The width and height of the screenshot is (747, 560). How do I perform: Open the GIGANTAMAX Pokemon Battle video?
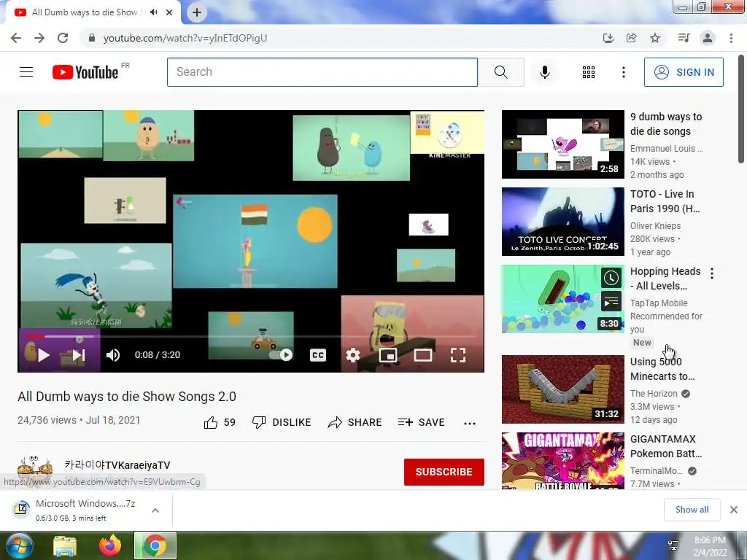(x=562, y=461)
